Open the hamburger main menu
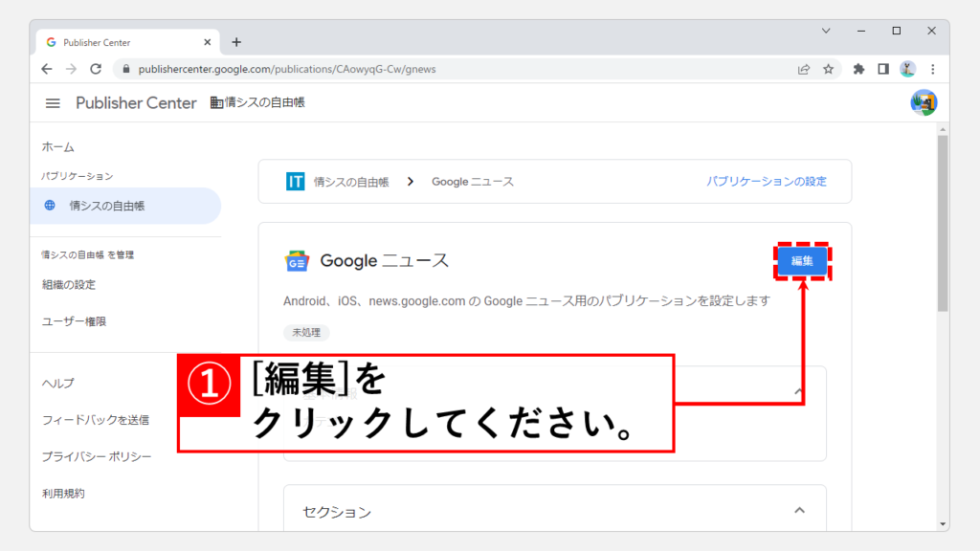This screenshot has width=980, height=551. click(x=53, y=103)
